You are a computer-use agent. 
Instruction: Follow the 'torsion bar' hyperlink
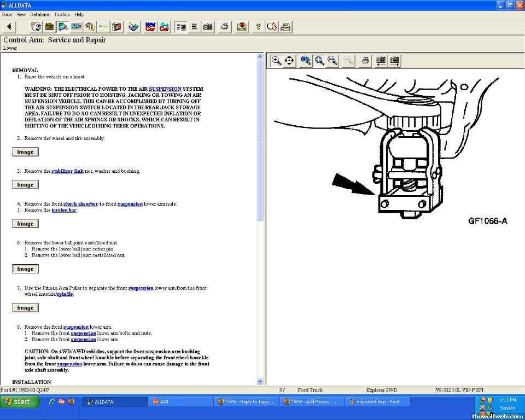tap(64, 210)
